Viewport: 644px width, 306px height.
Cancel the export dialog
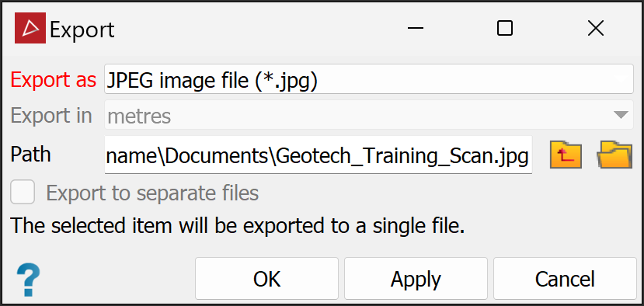coord(565,279)
